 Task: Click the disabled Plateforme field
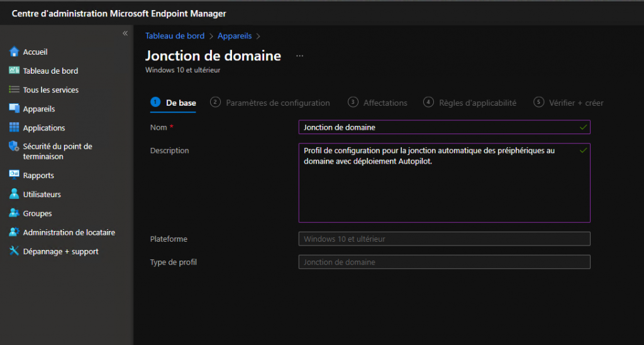click(x=445, y=239)
